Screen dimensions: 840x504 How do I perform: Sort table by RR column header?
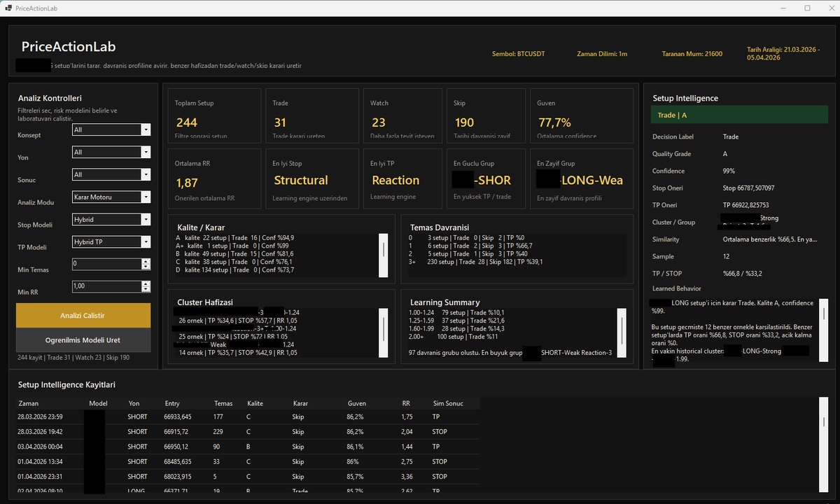point(406,403)
